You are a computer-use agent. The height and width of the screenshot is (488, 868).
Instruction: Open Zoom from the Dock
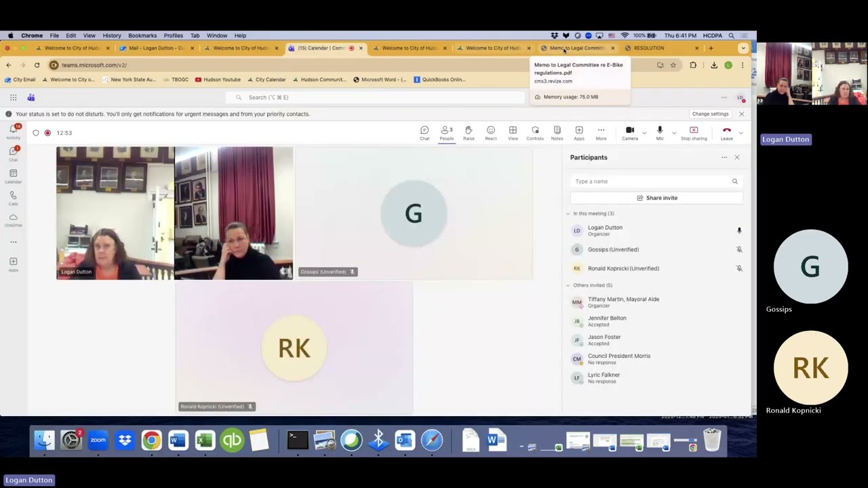[98, 441]
